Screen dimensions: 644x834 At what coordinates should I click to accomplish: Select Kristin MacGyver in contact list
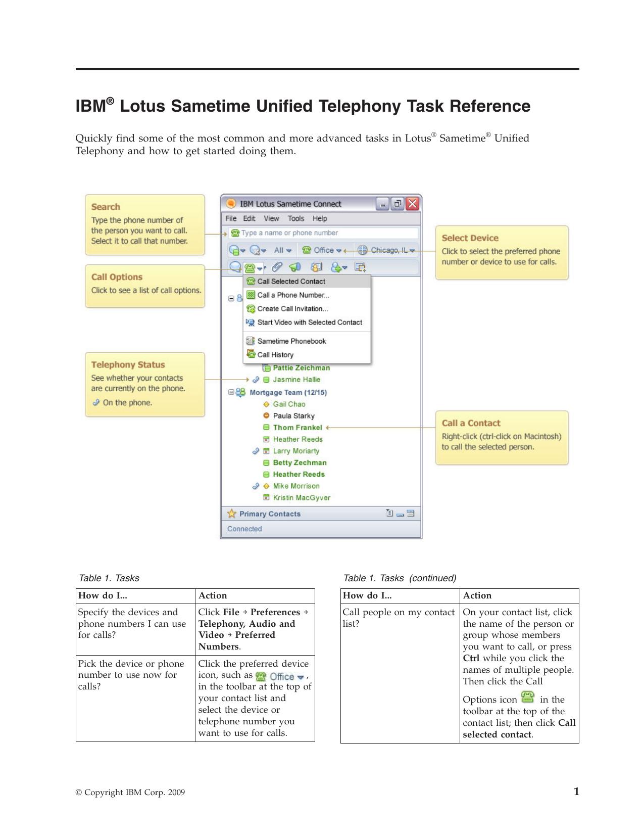click(x=302, y=497)
